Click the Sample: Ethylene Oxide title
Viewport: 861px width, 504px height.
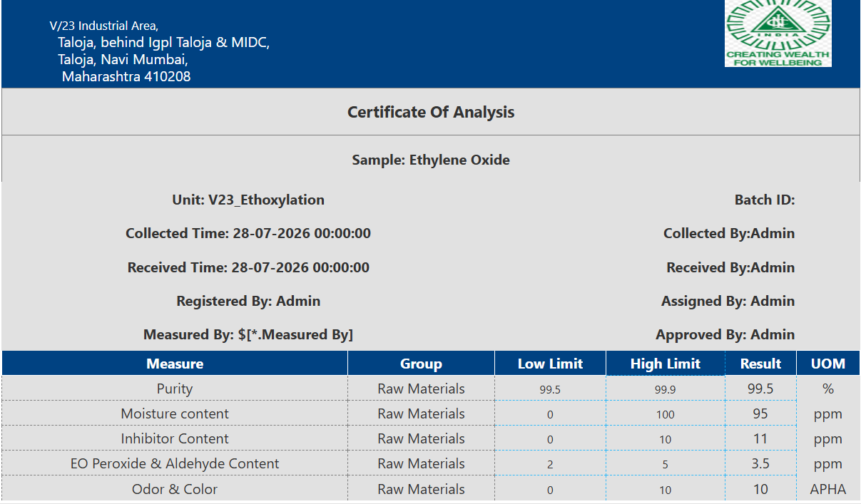(x=431, y=160)
